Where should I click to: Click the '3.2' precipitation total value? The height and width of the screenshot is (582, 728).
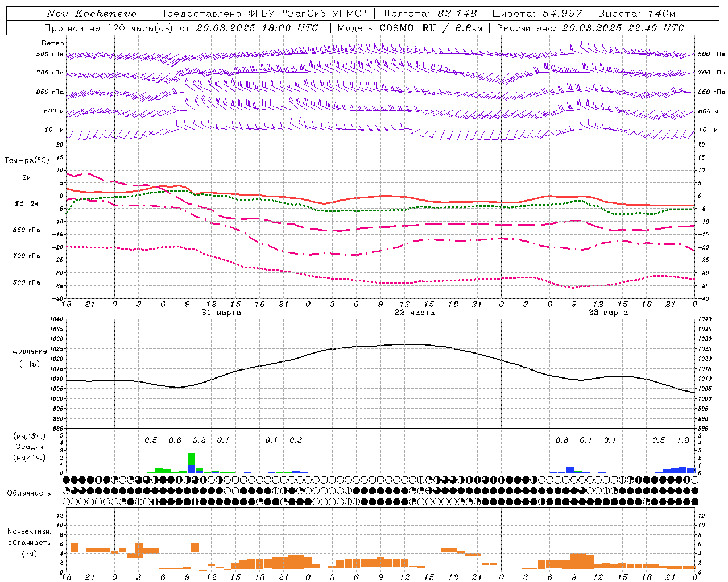point(199,440)
